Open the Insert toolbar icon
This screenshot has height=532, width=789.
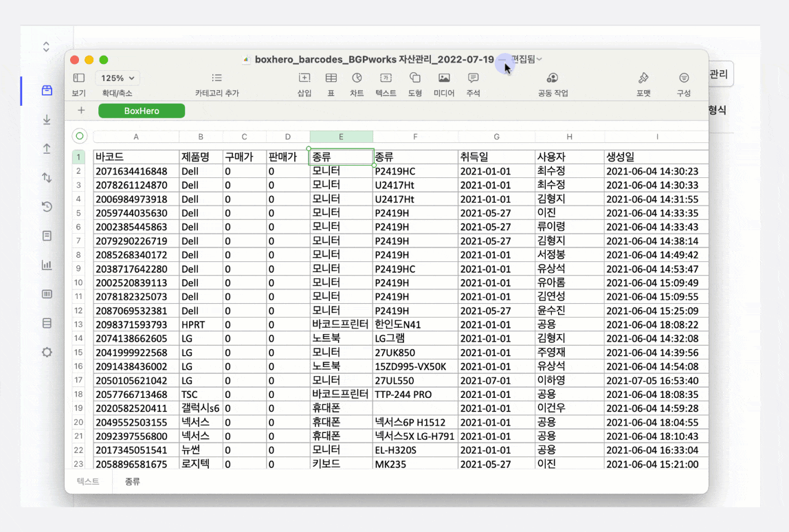click(x=304, y=78)
